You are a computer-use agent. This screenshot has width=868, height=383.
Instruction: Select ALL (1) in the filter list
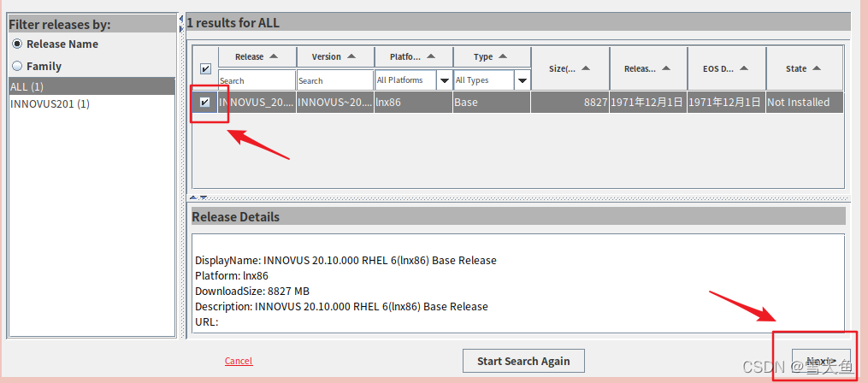pos(92,87)
